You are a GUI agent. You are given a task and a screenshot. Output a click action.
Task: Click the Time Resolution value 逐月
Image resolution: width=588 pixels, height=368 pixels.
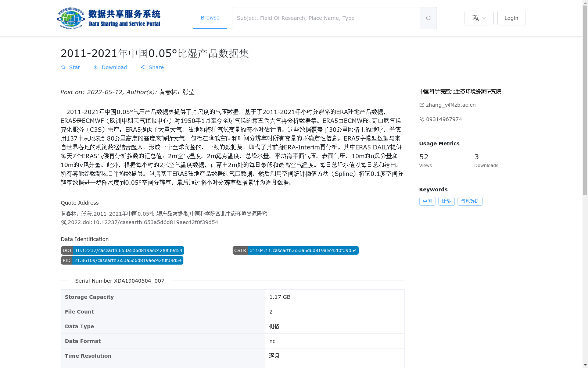(274, 356)
